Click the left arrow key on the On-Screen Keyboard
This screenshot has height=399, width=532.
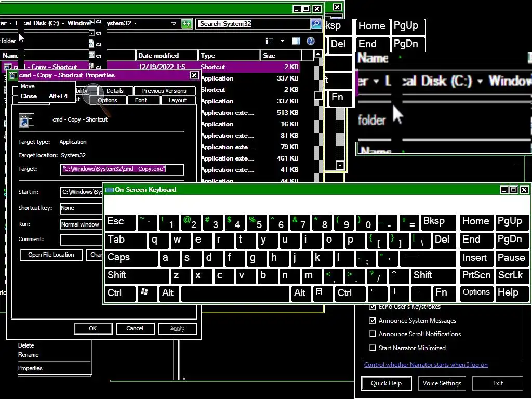pos(377,293)
